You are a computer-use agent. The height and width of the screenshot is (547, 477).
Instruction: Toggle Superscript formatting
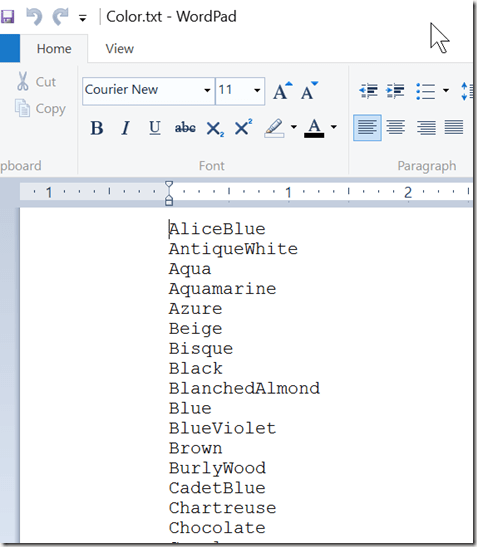(244, 127)
